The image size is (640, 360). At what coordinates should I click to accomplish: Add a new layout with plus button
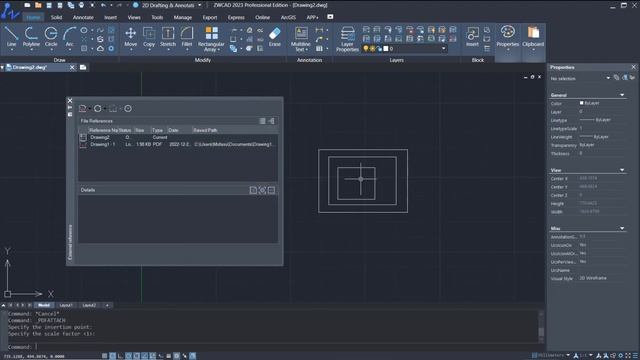107,305
